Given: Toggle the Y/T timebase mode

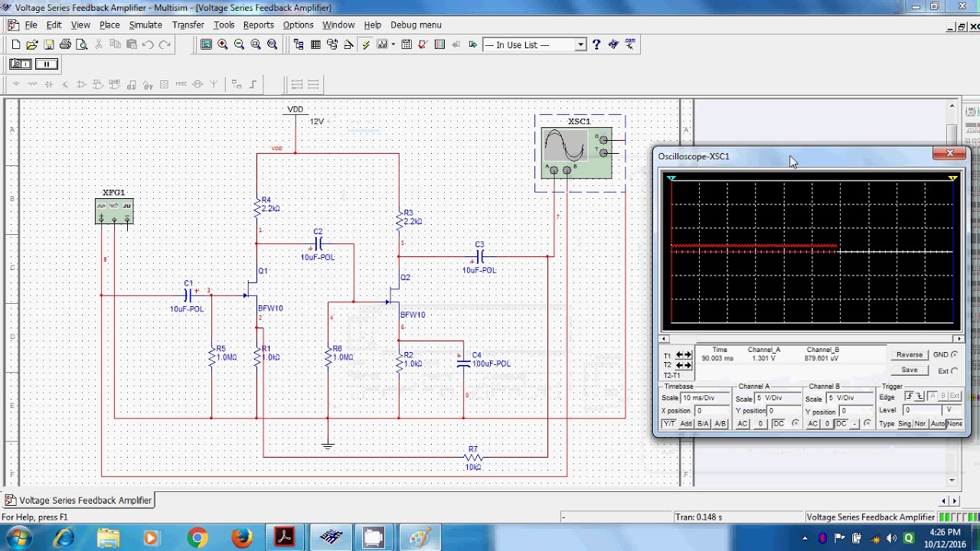Looking at the screenshot, I should coord(669,424).
